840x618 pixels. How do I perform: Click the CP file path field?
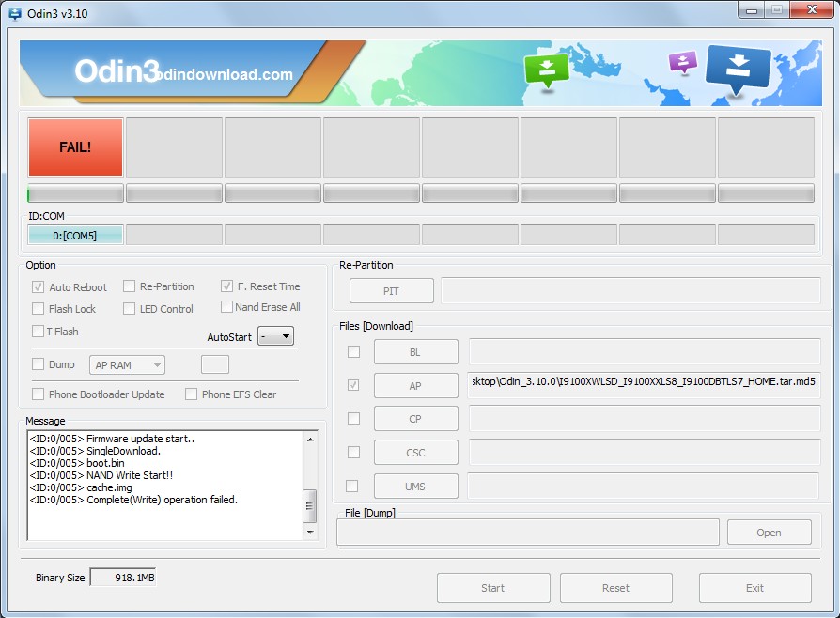[x=645, y=418]
